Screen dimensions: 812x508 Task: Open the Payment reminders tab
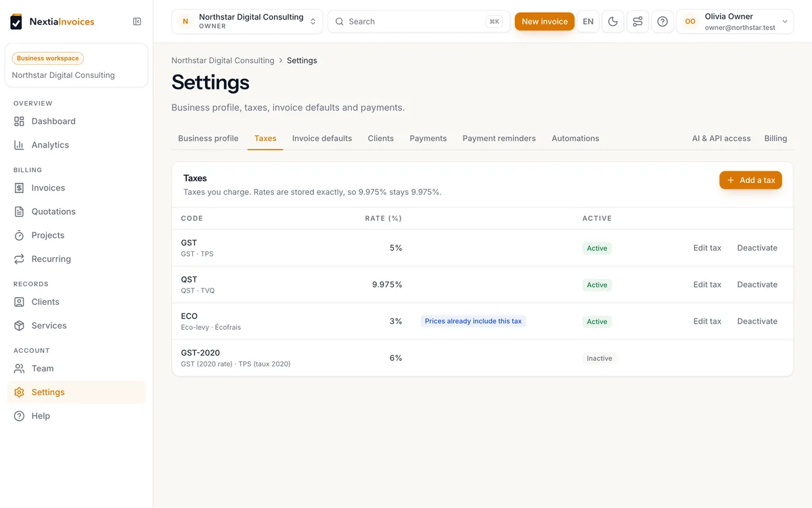click(x=499, y=138)
